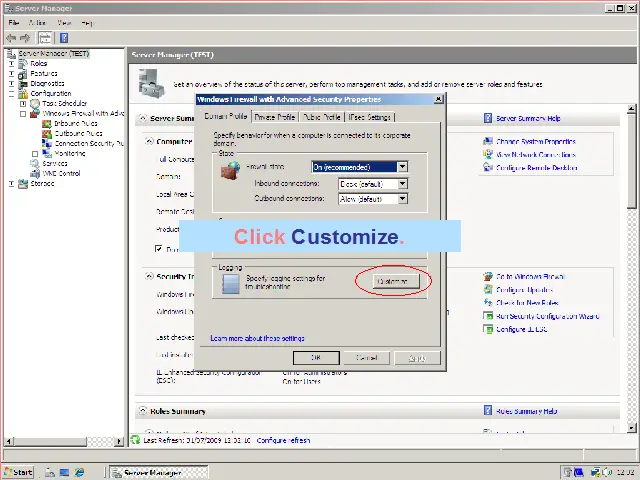640x480 pixels.
Task: Click Internet Explorer quick launch icon
Action: 79,472
